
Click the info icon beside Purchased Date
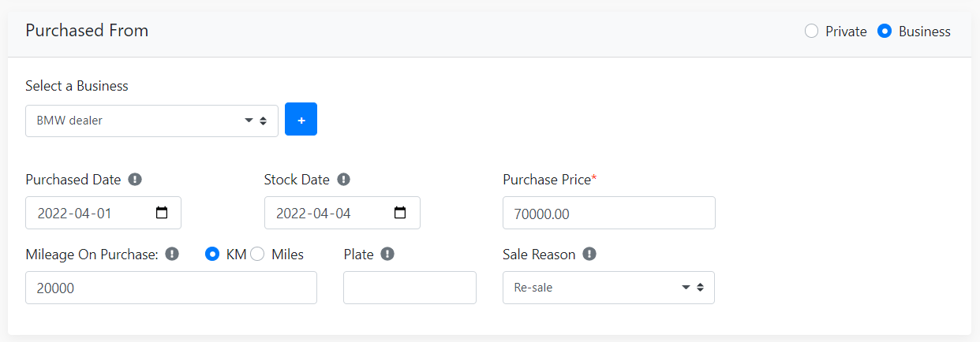pyautogui.click(x=135, y=180)
